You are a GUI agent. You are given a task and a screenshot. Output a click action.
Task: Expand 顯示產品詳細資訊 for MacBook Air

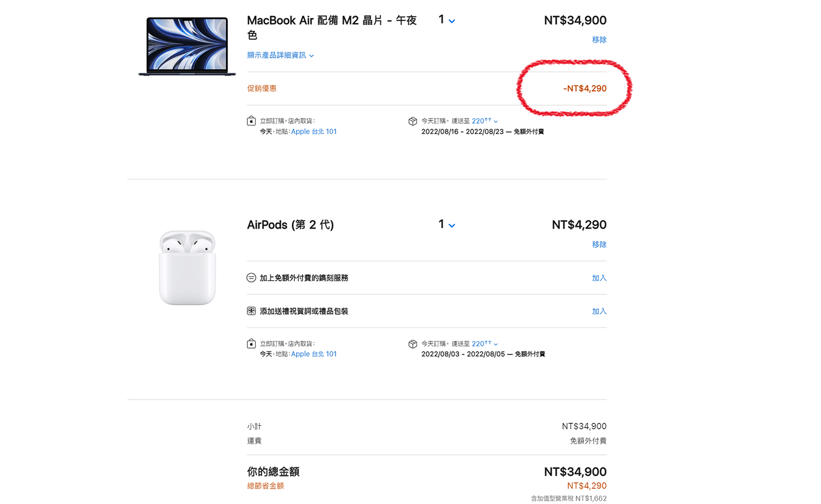[280, 55]
